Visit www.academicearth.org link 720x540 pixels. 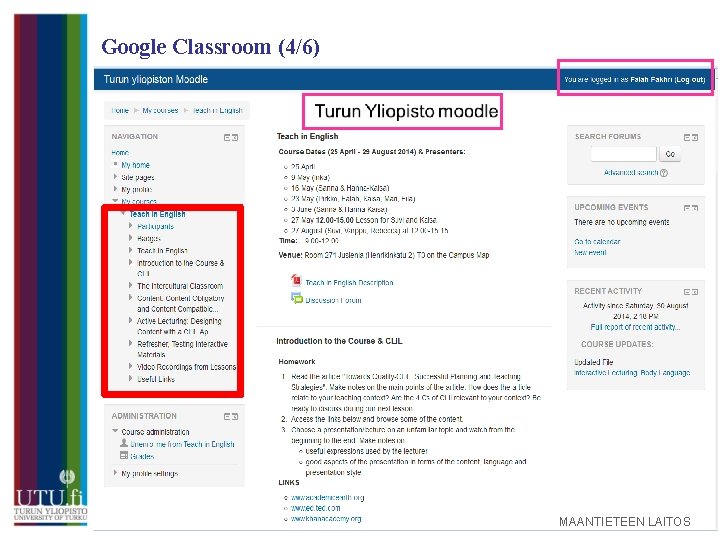point(327,497)
